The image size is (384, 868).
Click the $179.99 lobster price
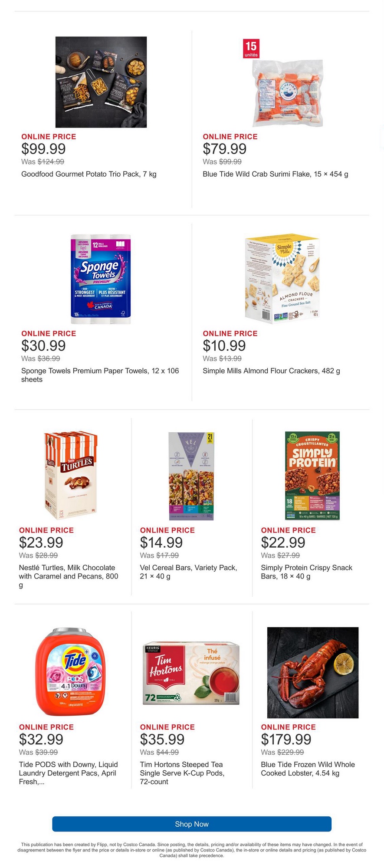coord(286,739)
